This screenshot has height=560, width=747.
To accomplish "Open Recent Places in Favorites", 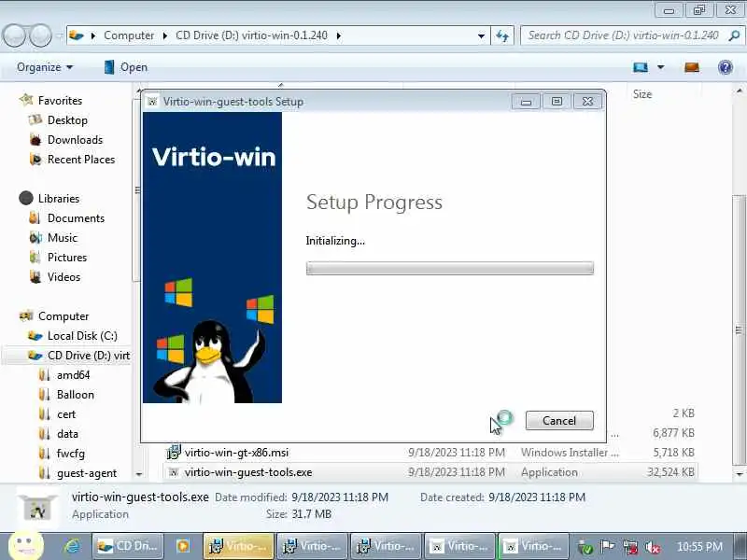I will click(x=81, y=159).
